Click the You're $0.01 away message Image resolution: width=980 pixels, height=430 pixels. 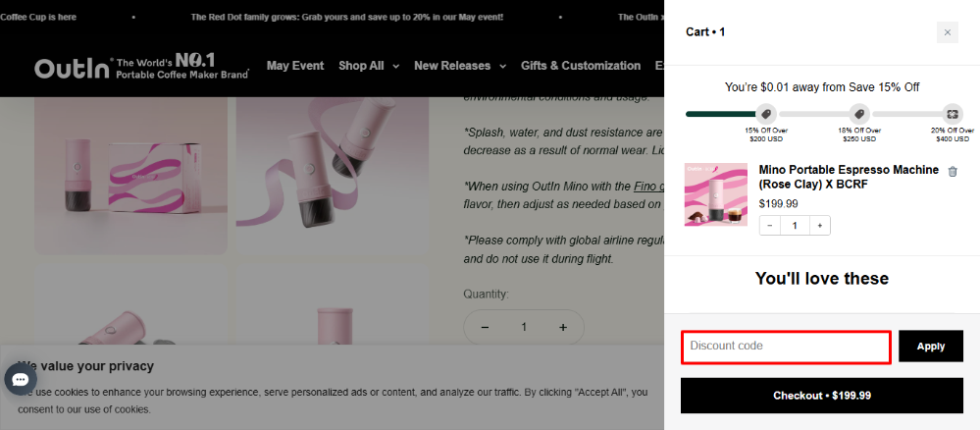point(822,87)
